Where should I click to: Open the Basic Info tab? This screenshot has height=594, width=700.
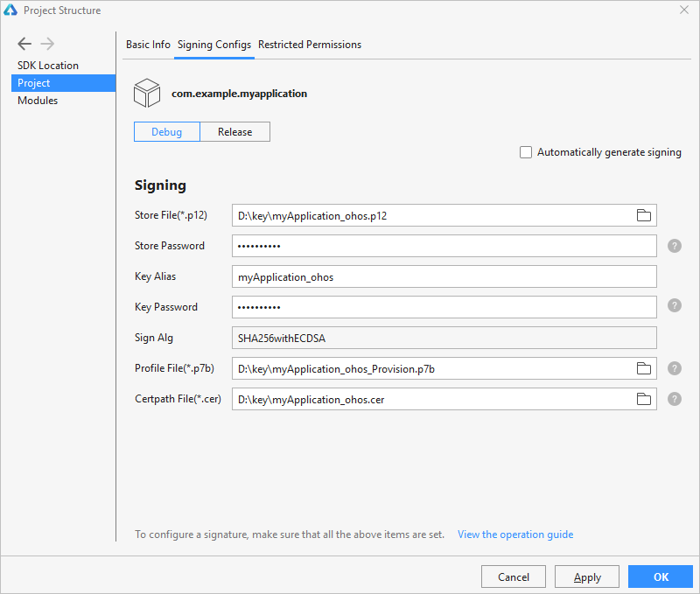[148, 45]
